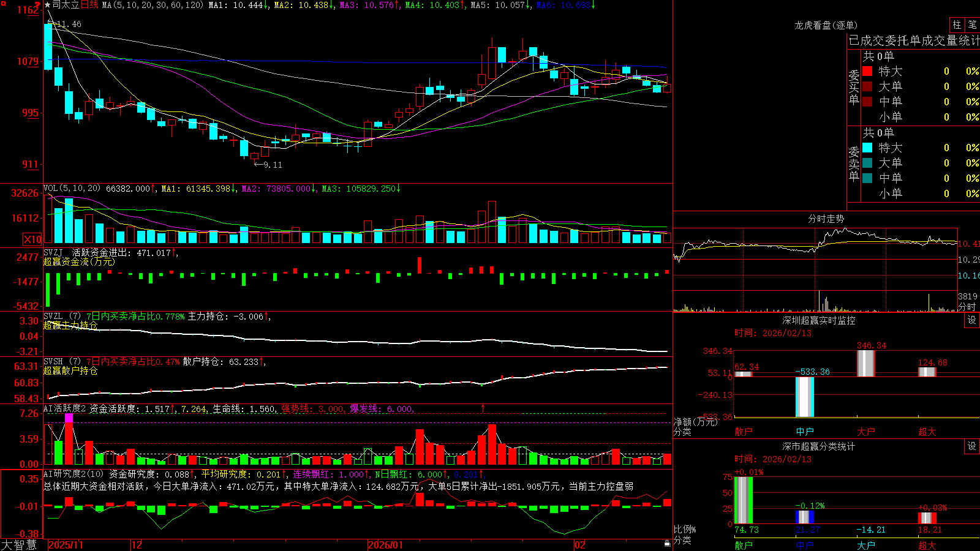Click the 小单 row label under 委买单
The height and width of the screenshot is (551, 980).
coord(891,116)
